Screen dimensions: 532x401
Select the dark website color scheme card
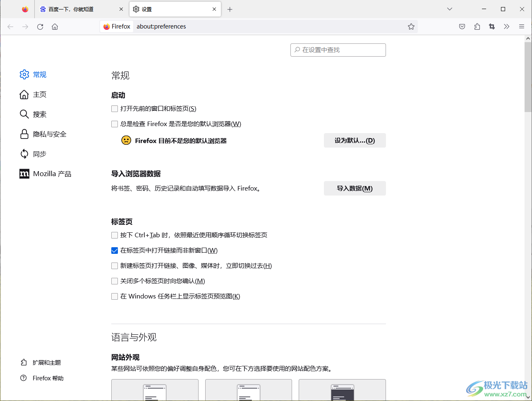click(x=342, y=390)
